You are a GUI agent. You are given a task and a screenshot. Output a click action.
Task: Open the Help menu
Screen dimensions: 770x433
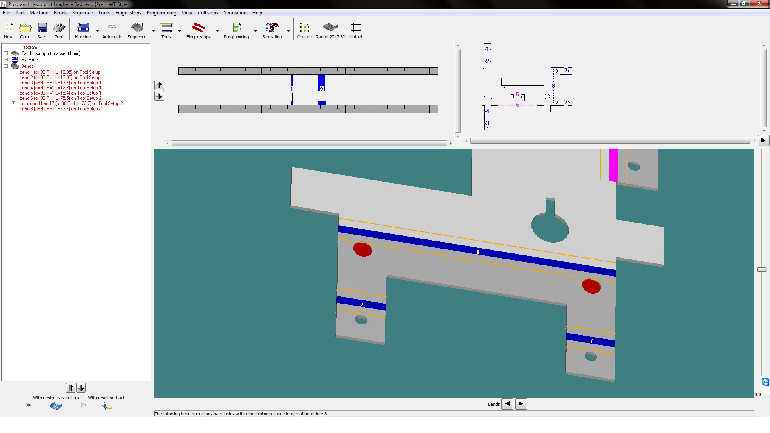coord(258,12)
